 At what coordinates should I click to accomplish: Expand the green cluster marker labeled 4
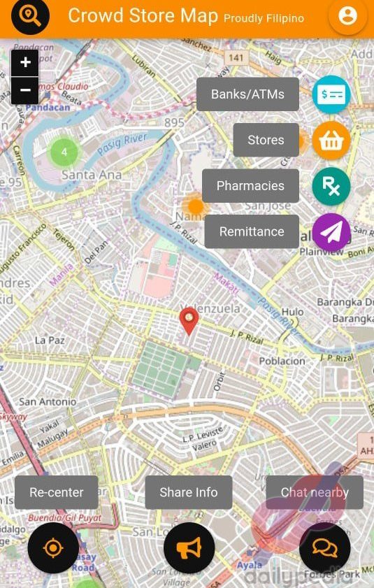(x=64, y=152)
